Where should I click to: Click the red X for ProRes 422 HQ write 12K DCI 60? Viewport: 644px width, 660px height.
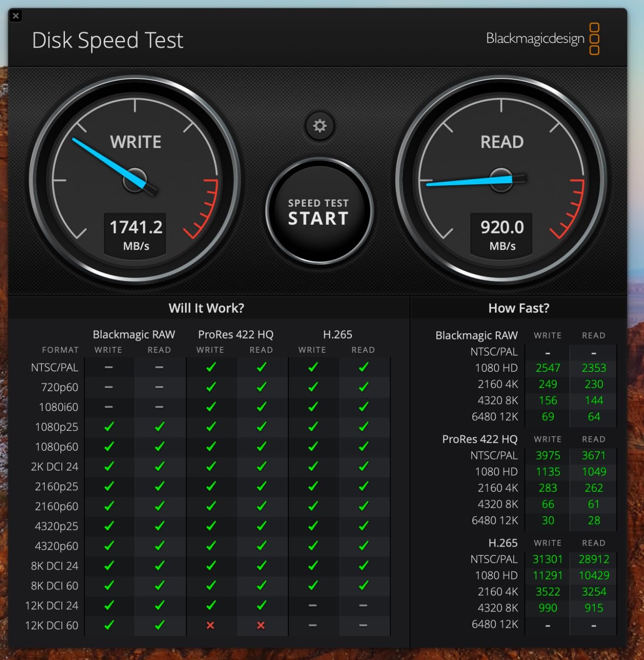(210, 625)
